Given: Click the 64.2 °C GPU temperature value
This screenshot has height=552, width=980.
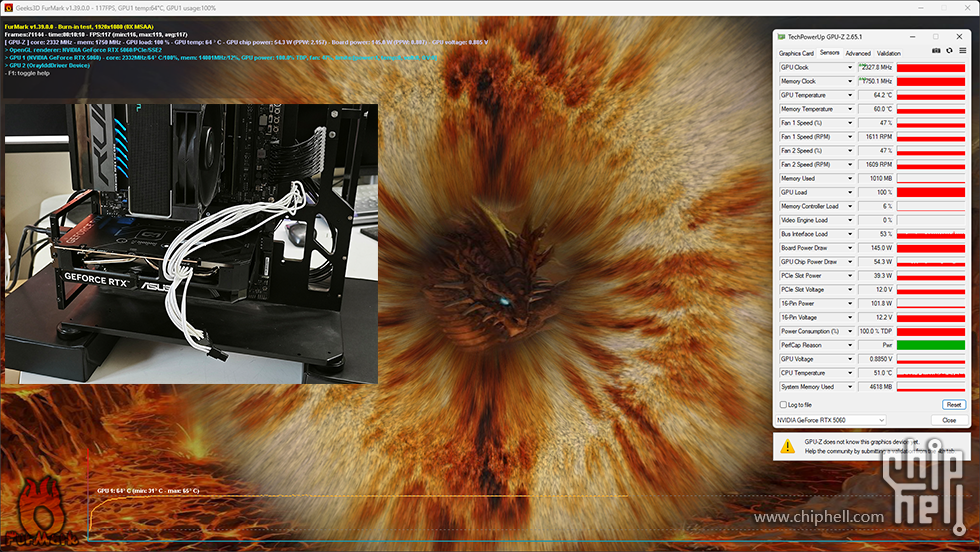Looking at the screenshot, I should (882, 95).
